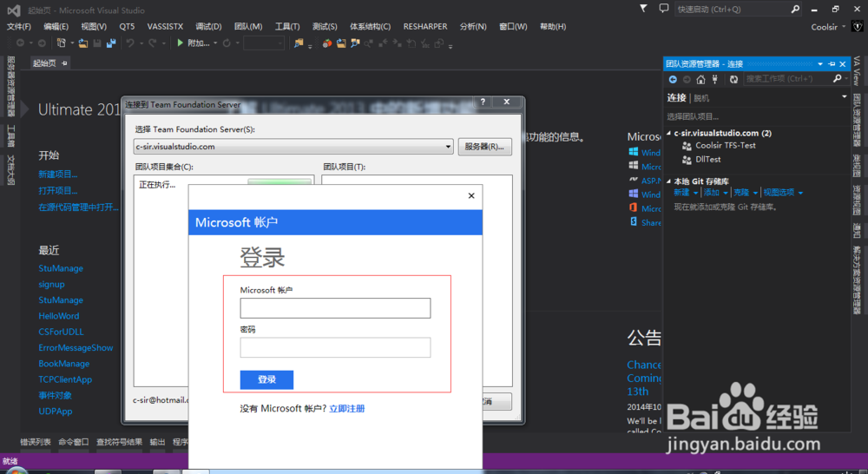Open the VA View side tab
The height and width of the screenshot is (474, 868).
coord(857,71)
